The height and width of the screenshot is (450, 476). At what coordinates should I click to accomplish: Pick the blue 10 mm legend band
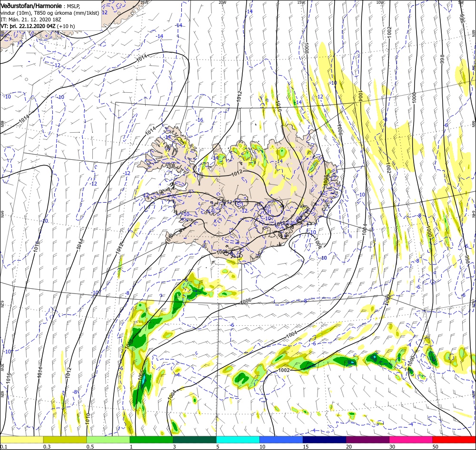click(x=281, y=440)
